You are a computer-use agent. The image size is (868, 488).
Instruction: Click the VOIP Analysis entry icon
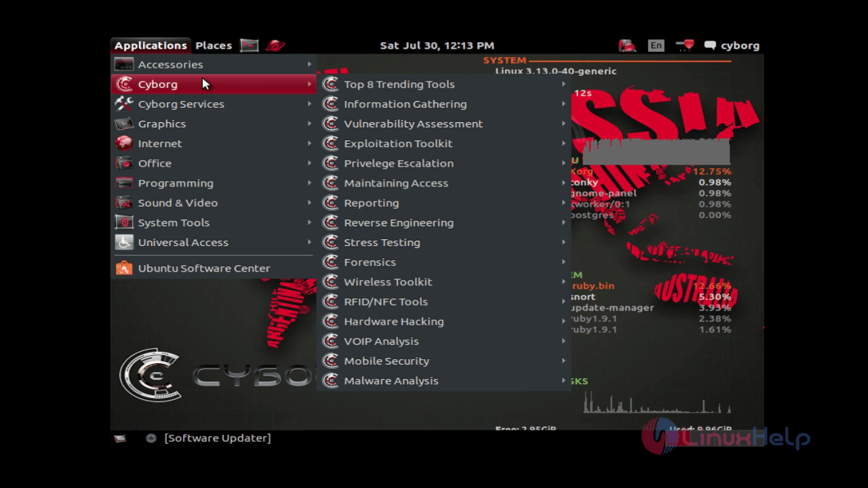click(330, 341)
